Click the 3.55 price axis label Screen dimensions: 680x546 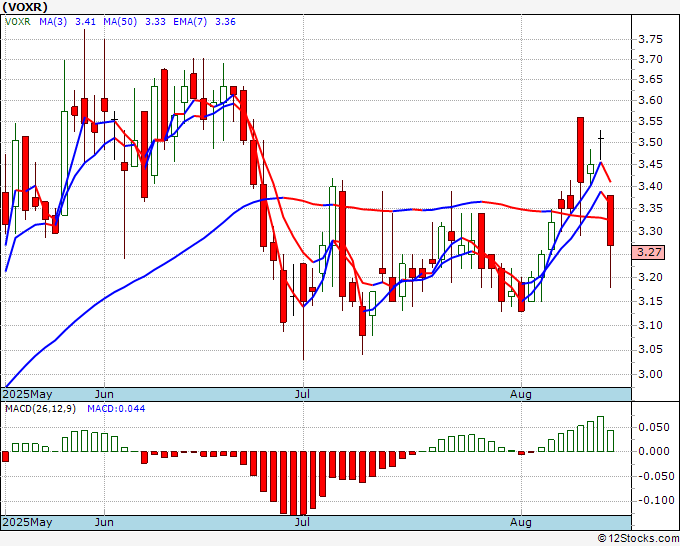click(x=651, y=121)
